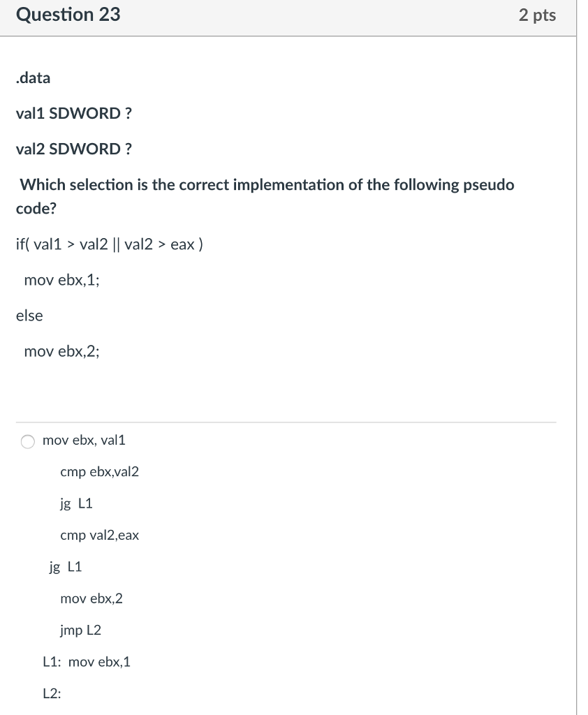Click the "L1: mov ebx,1" label line
Screen dimensions: 588x715
click(87, 662)
